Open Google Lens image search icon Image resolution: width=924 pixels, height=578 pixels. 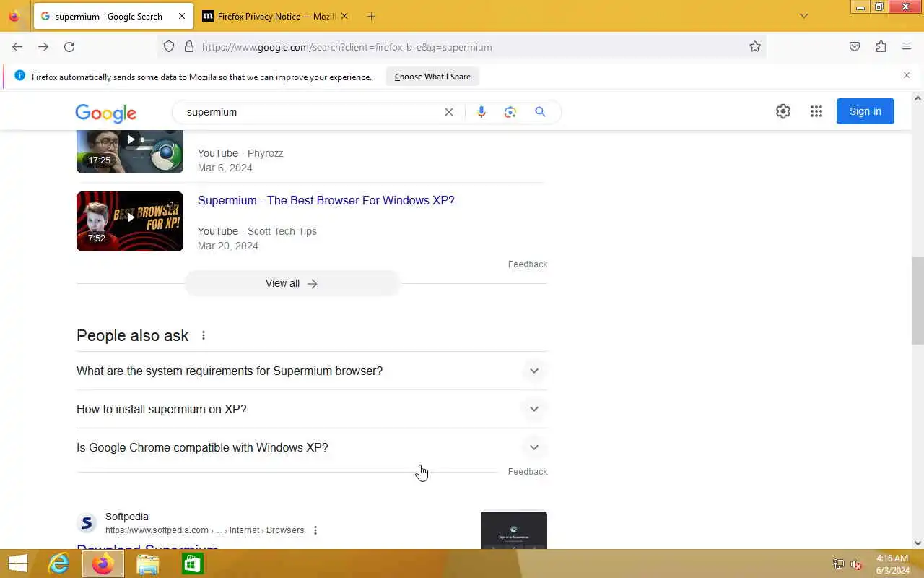point(510,112)
